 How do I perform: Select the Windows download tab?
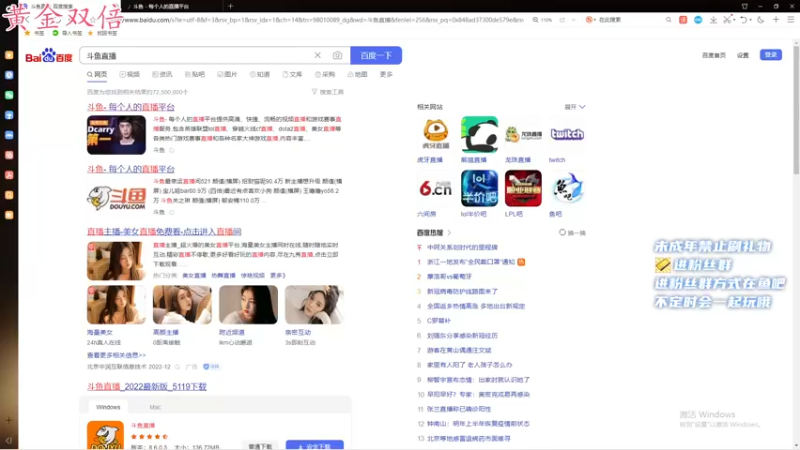tap(108, 407)
